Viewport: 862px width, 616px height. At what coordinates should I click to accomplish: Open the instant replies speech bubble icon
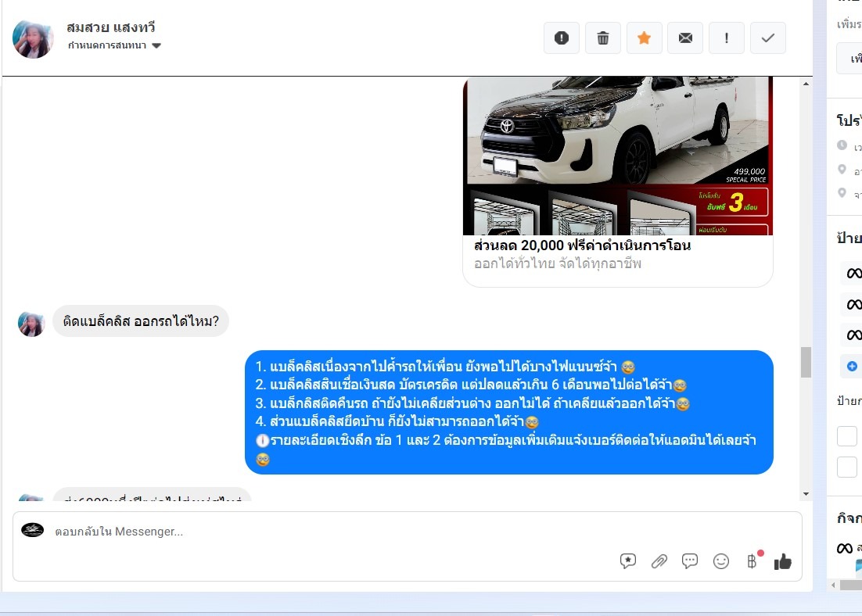pyautogui.click(x=690, y=560)
